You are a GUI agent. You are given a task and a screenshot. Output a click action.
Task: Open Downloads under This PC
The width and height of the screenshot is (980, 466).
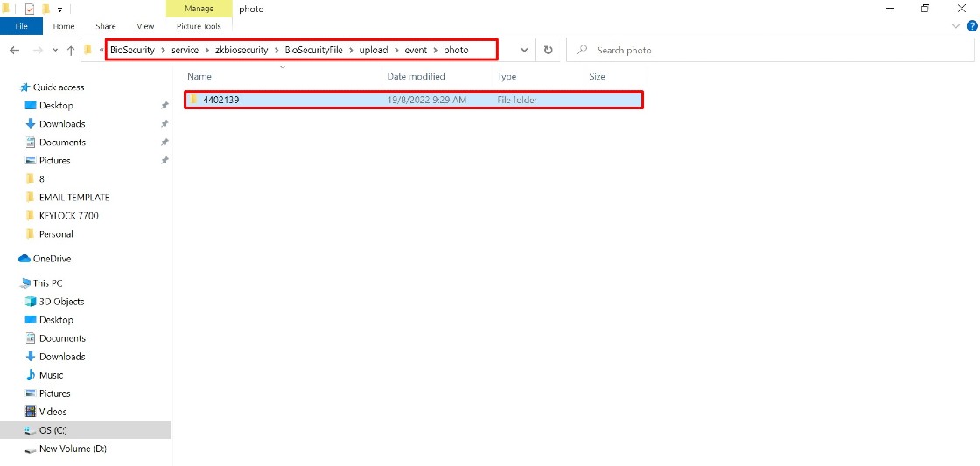click(x=62, y=357)
